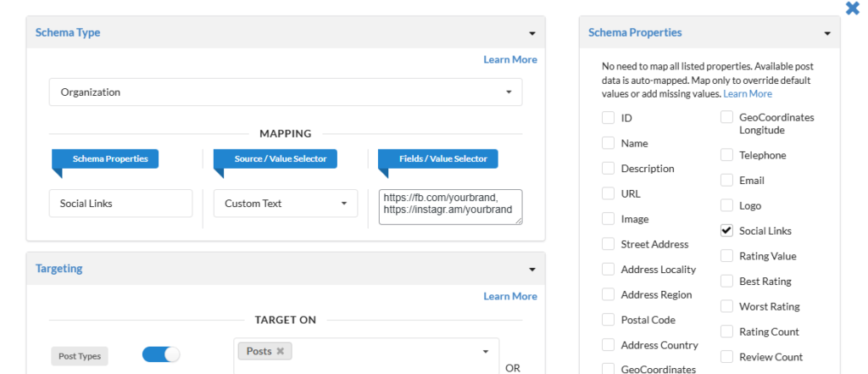Screen dimensions: 868x374
Task: Toggle the Post Types switch off
Action: point(161,354)
